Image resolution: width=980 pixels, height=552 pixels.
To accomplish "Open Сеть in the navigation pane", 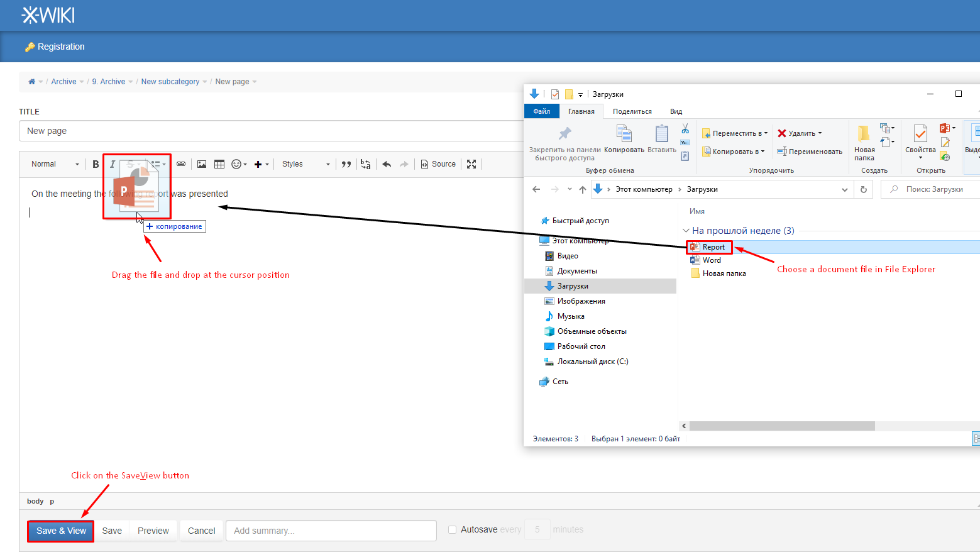I will point(554,382).
